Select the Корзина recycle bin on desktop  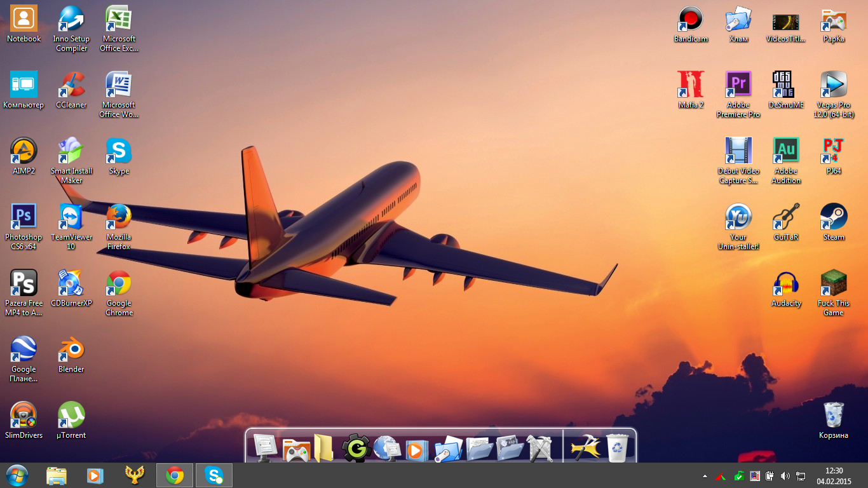point(834,421)
